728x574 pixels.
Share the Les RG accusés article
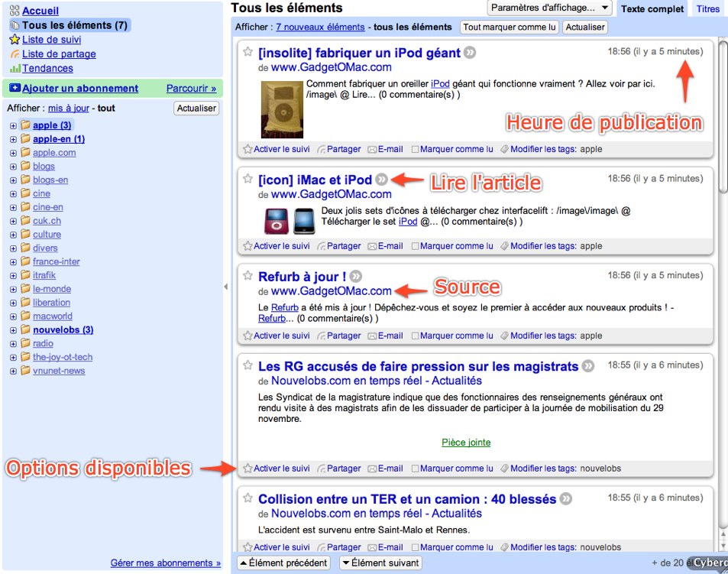pyautogui.click(x=339, y=469)
